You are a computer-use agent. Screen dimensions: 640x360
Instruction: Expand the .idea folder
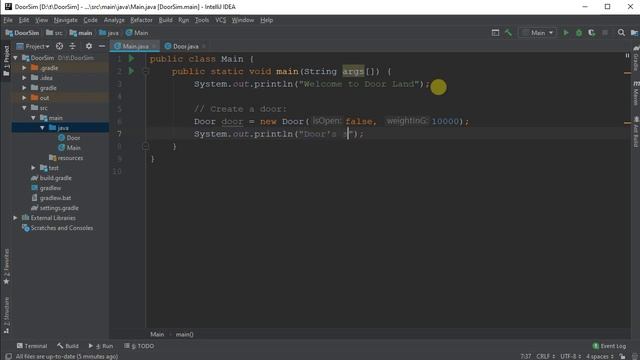pyautogui.click(x=24, y=78)
